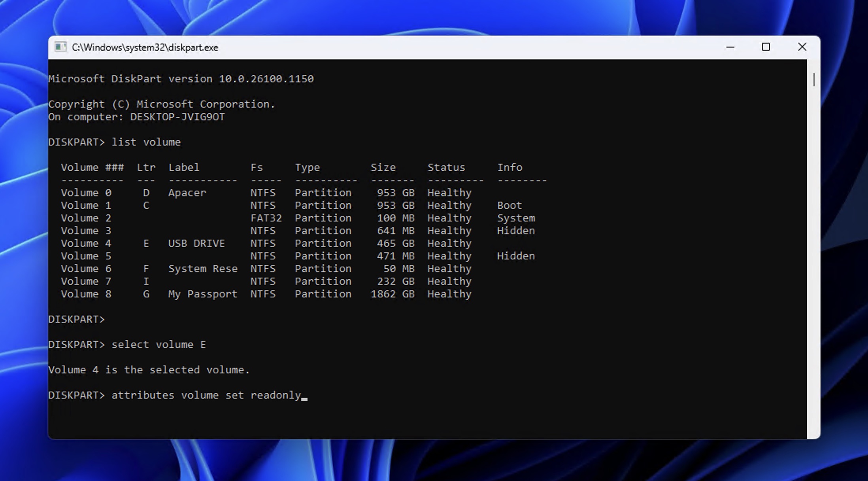The width and height of the screenshot is (868, 481).
Task: Select the Volume 1 Boot entry
Action: 509,205
